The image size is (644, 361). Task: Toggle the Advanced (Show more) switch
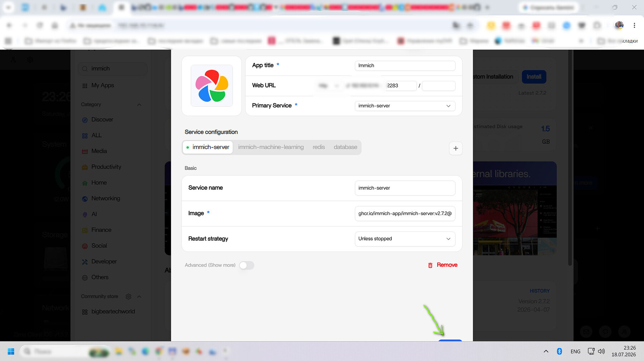point(247,265)
